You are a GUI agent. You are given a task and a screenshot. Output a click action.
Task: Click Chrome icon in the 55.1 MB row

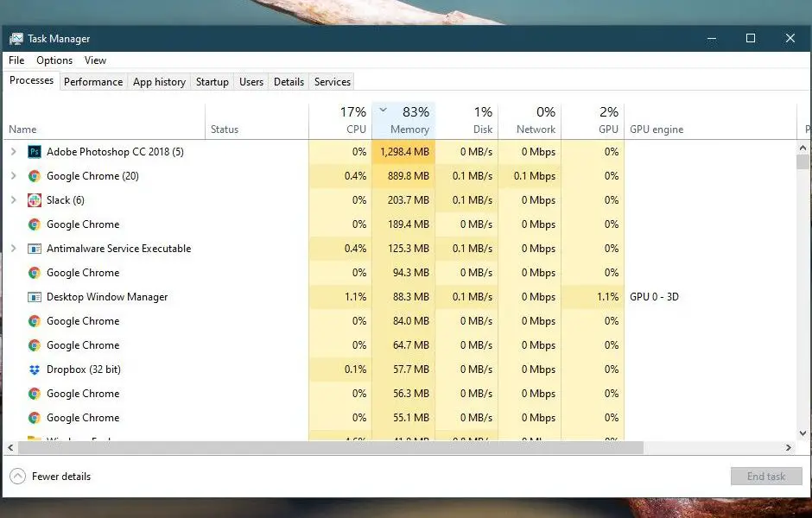point(35,418)
